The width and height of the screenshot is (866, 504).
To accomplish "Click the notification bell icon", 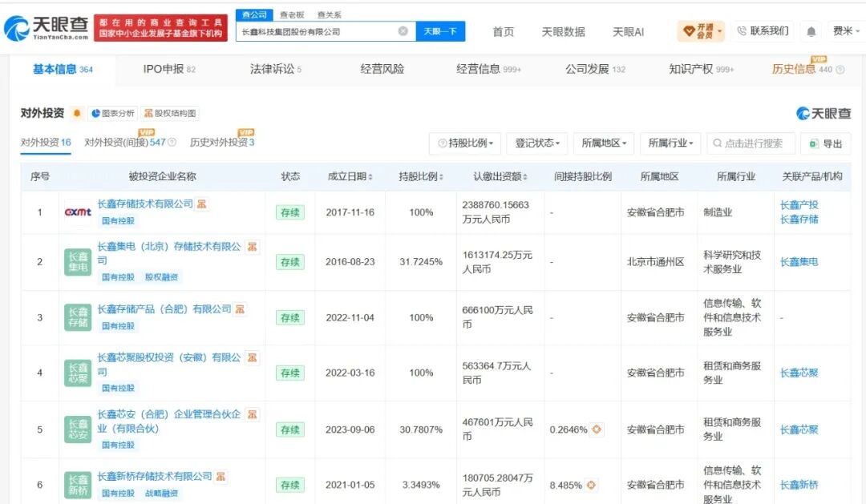I will 811,31.
